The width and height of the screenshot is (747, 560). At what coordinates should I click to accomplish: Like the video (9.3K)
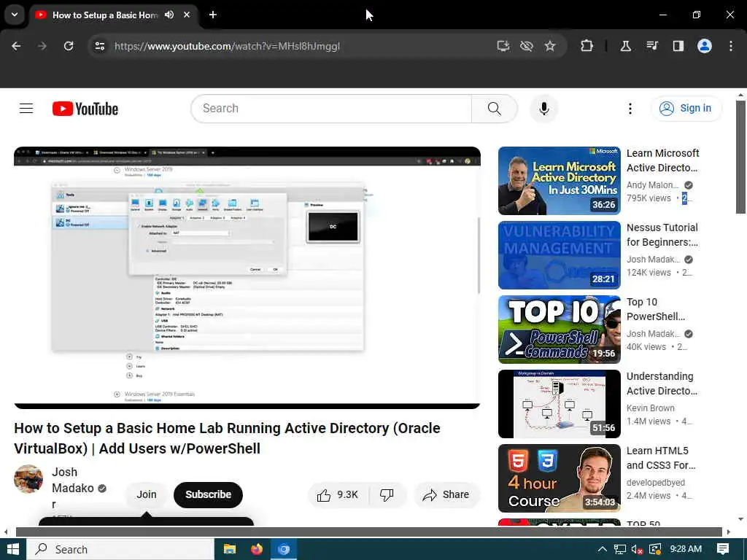[338, 495]
